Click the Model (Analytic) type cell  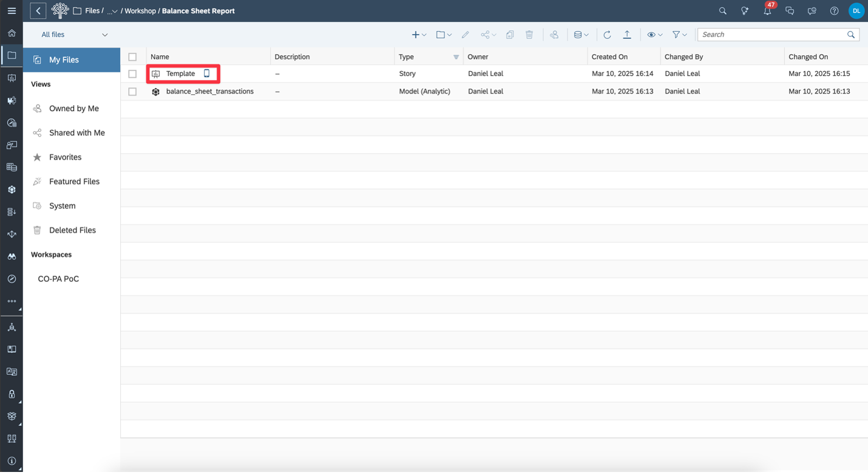(424, 91)
